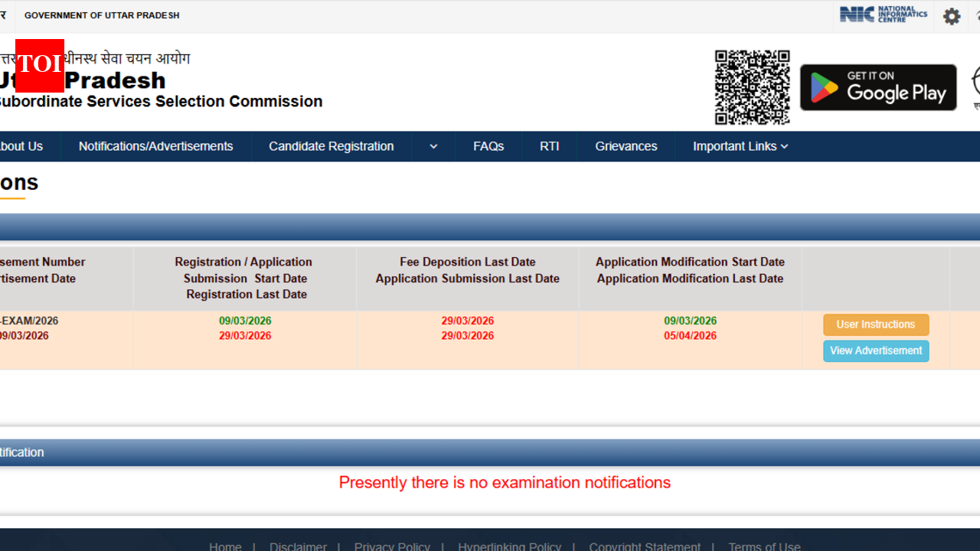Open the Grievances menu item
This screenshot has width=980, height=551.
click(626, 146)
